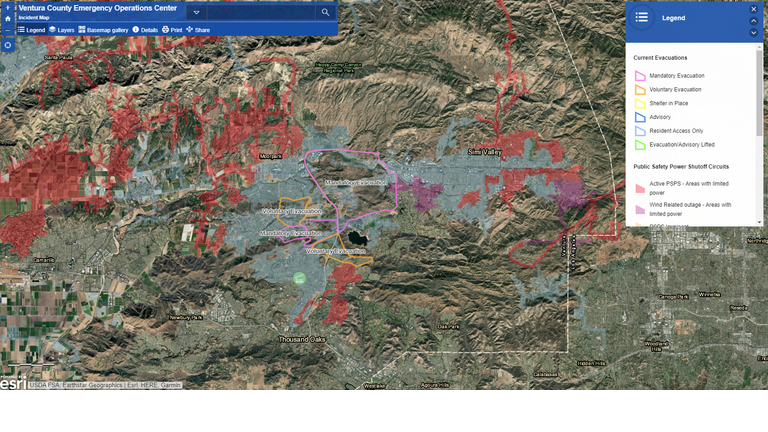This screenshot has height=432, width=768.
Task: Click the find my location button
Action: pyautogui.click(x=7, y=45)
